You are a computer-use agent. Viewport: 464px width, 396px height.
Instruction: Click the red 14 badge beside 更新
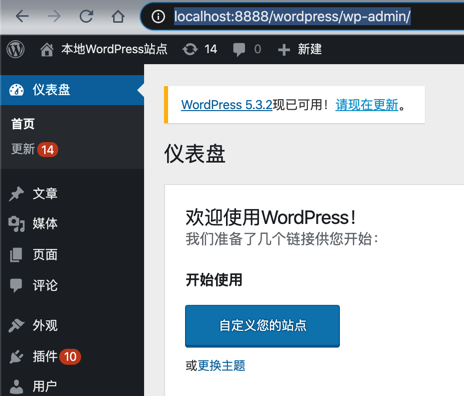click(x=48, y=150)
